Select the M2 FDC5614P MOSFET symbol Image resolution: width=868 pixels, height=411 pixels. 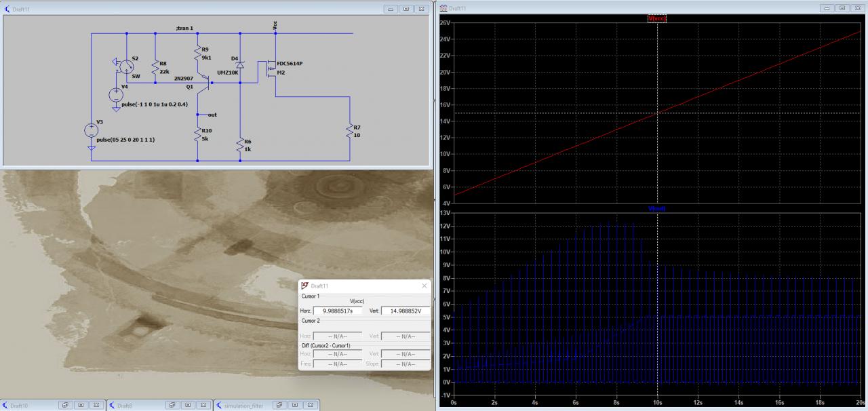point(272,69)
